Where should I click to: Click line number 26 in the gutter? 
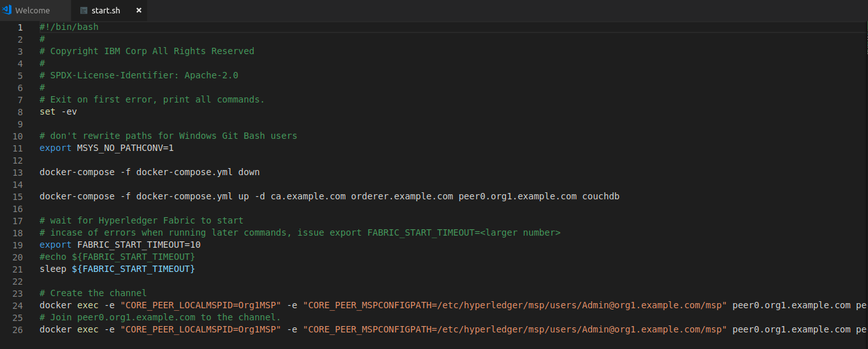click(17, 329)
